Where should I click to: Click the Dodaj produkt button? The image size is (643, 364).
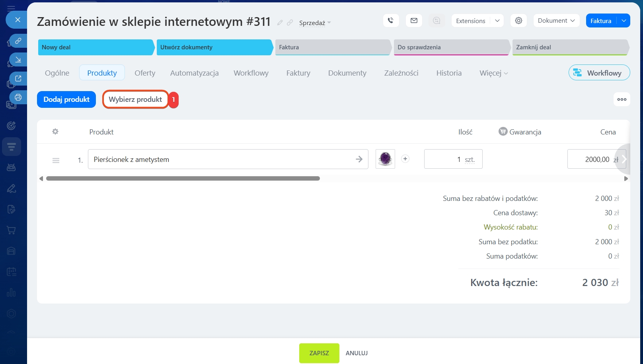tap(66, 99)
